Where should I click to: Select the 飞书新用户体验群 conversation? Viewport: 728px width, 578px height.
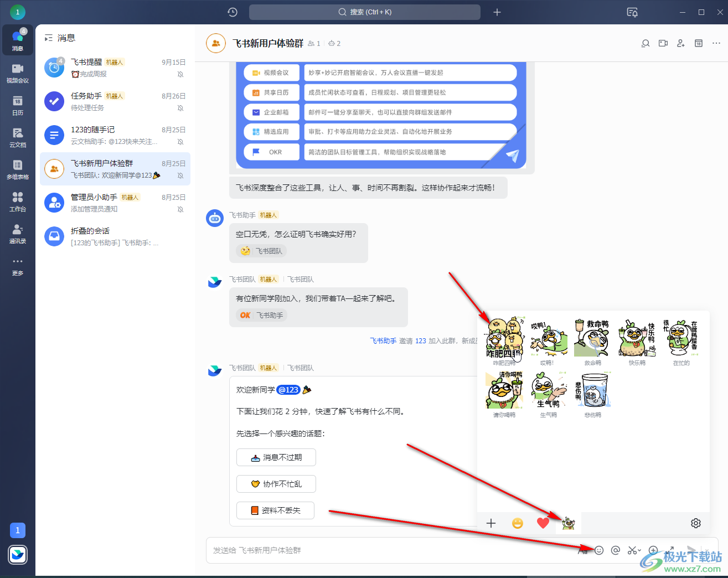pyautogui.click(x=115, y=169)
